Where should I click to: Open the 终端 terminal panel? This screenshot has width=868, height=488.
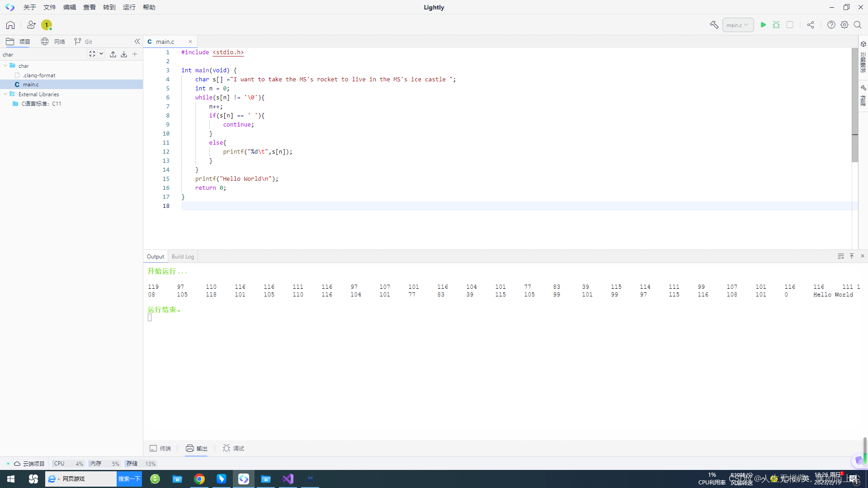[160, 448]
